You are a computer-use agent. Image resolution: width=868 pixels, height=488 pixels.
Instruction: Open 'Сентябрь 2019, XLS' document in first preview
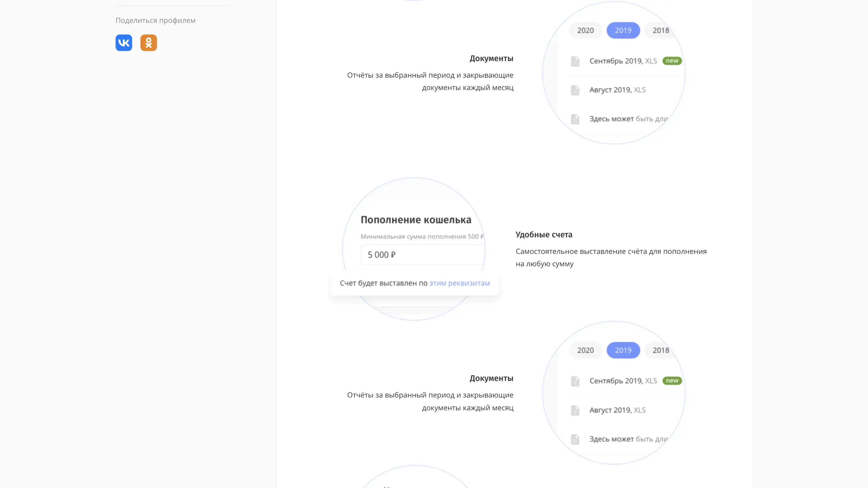(x=623, y=61)
